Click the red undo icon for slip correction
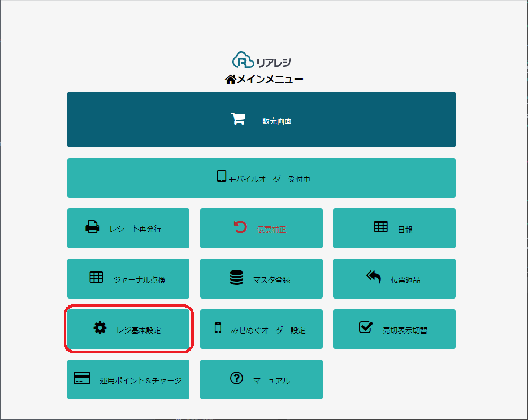 tap(240, 227)
